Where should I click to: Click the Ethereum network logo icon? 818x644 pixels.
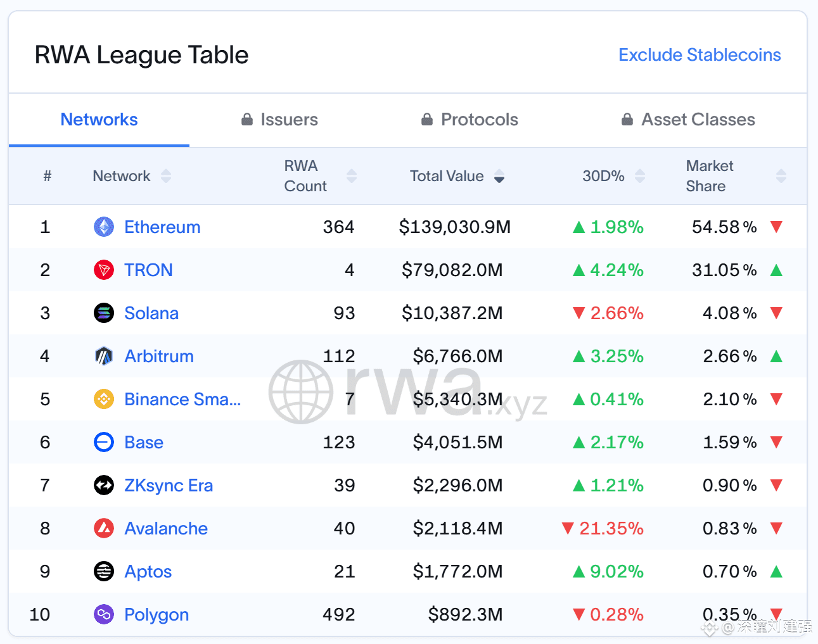pyautogui.click(x=104, y=227)
